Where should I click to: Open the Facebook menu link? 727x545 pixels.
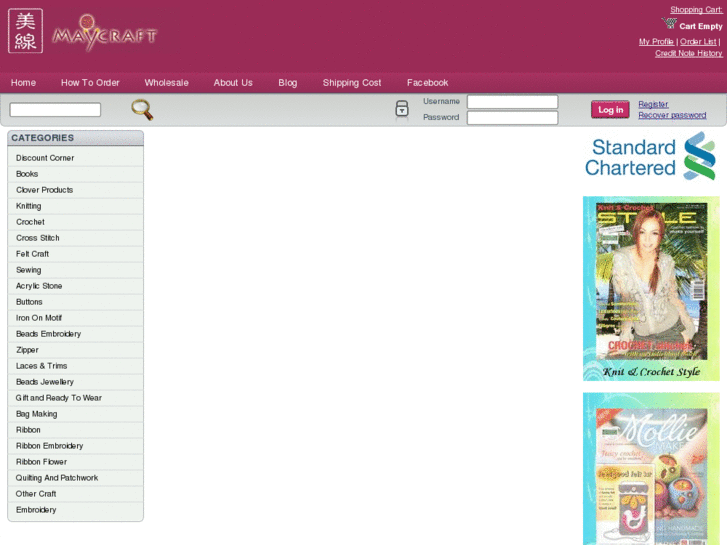pos(427,83)
